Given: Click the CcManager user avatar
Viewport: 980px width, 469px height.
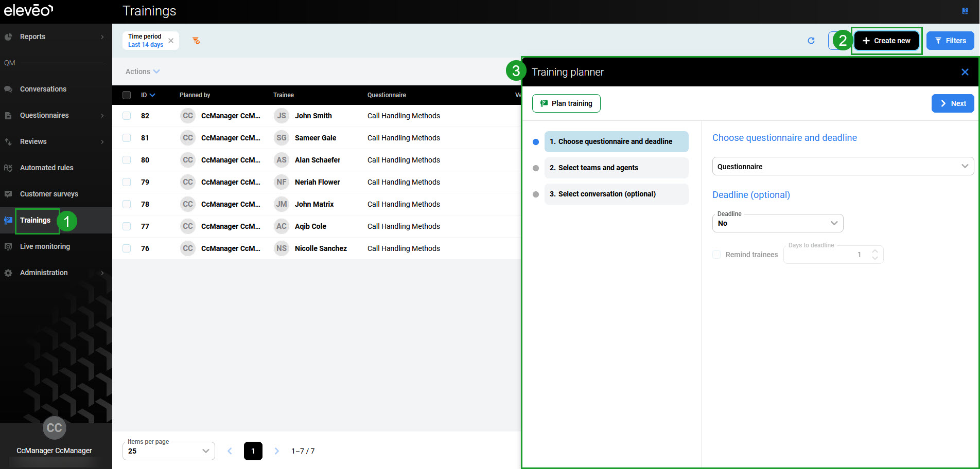Looking at the screenshot, I should click(54, 428).
